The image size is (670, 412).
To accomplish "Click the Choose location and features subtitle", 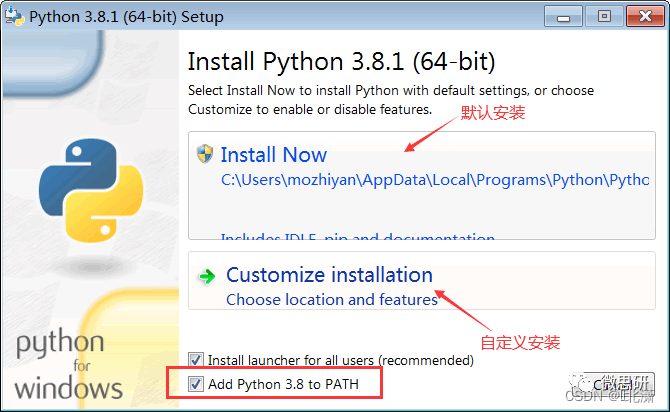I will click(332, 299).
